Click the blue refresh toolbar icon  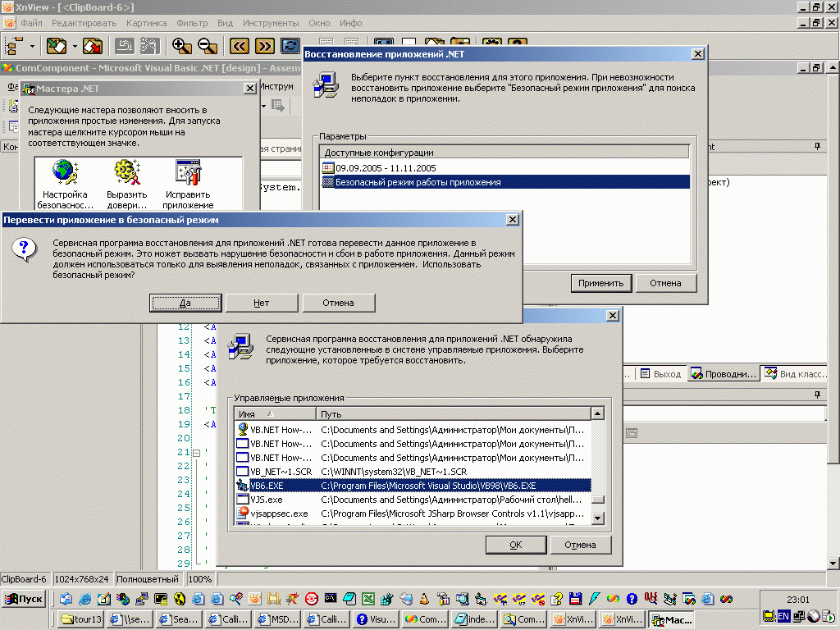(290, 46)
